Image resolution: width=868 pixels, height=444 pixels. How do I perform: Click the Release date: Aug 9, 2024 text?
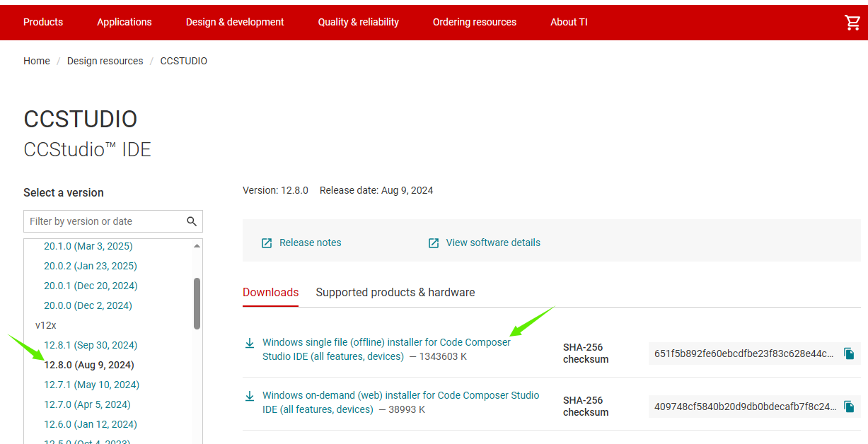376,190
